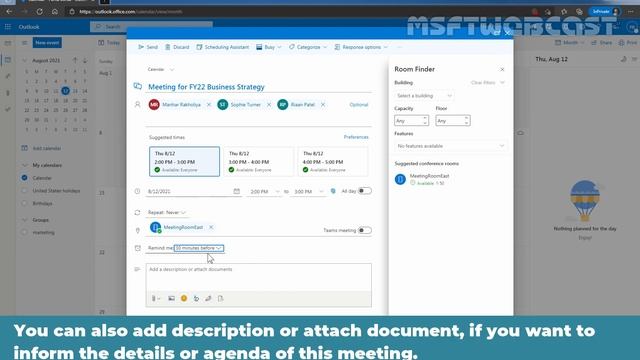Insert a picture inline icon
The height and width of the screenshot is (360, 640).
point(171,298)
